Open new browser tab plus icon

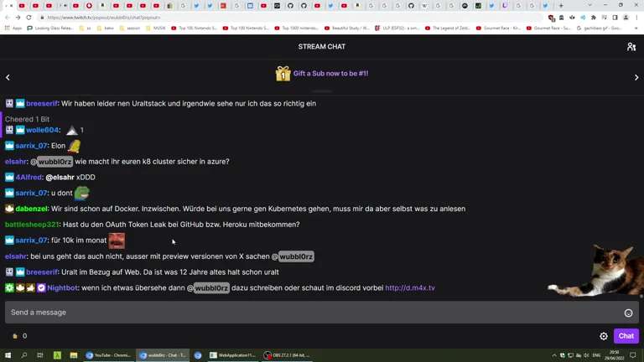tap(561, 6)
